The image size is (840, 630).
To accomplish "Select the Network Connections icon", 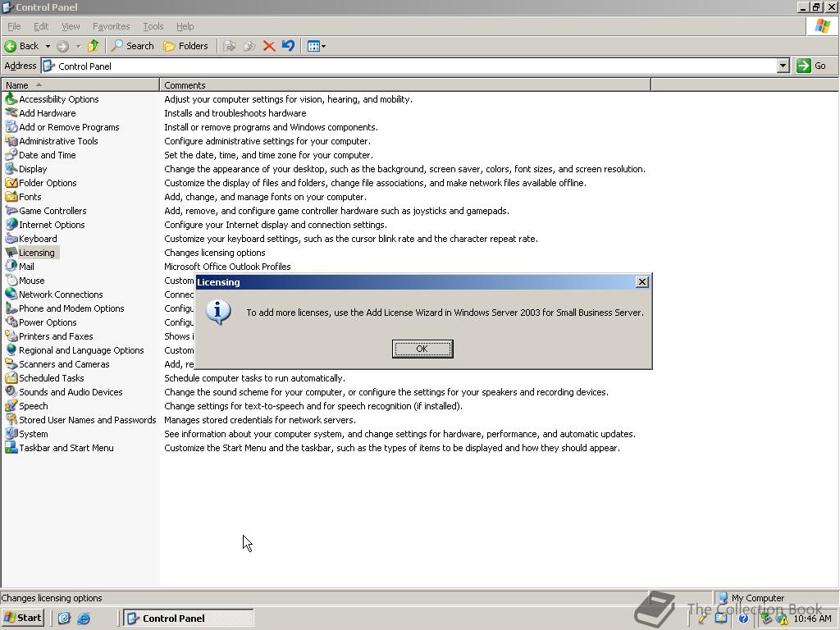I will tap(11, 294).
